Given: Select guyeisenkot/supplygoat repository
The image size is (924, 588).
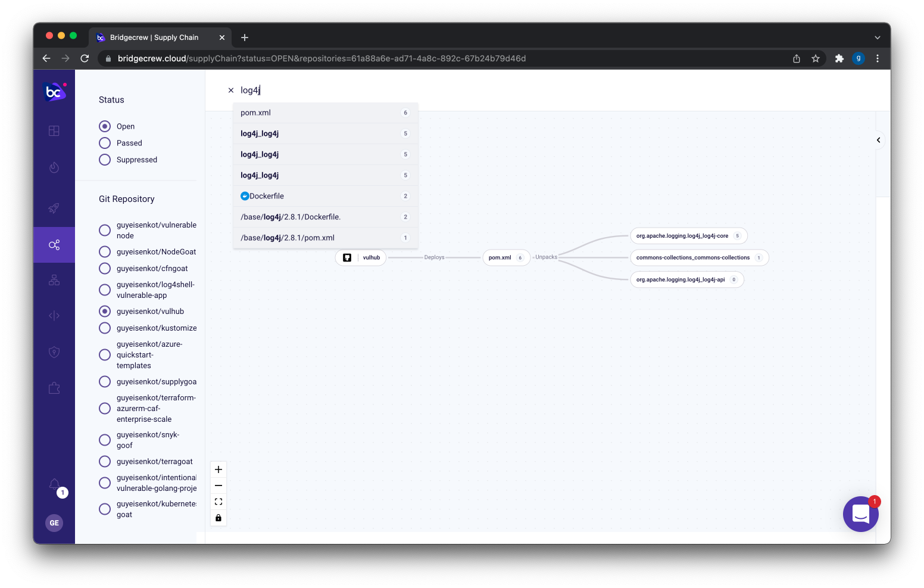Looking at the screenshot, I should 105,382.
